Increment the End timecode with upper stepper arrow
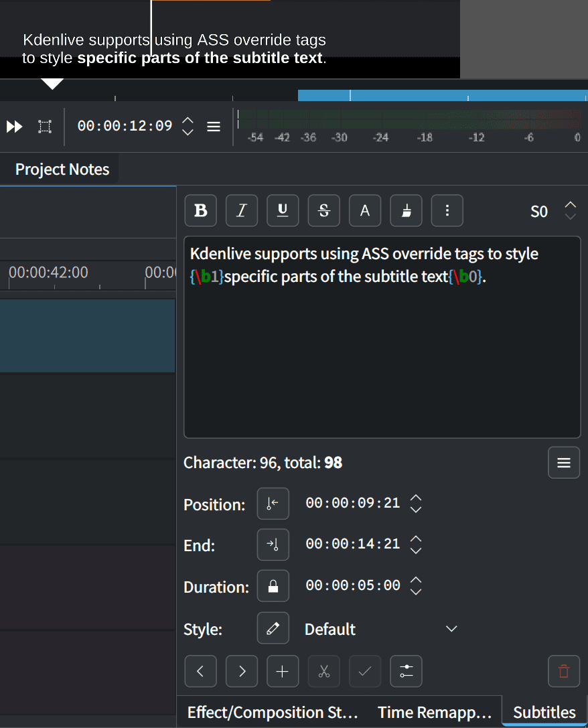Image resolution: width=588 pixels, height=728 pixels. [416, 538]
